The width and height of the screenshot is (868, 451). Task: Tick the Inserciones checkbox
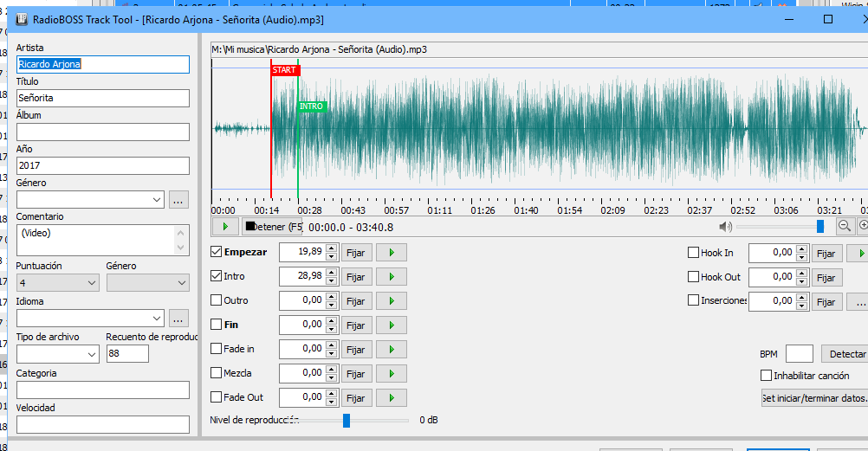pyautogui.click(x=693, y=300)
